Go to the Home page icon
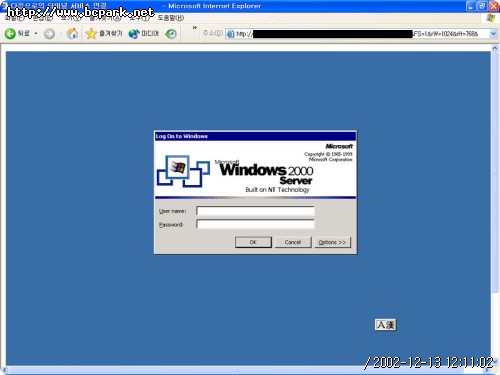This screenshot has height=375, width=500. (72, 33)
